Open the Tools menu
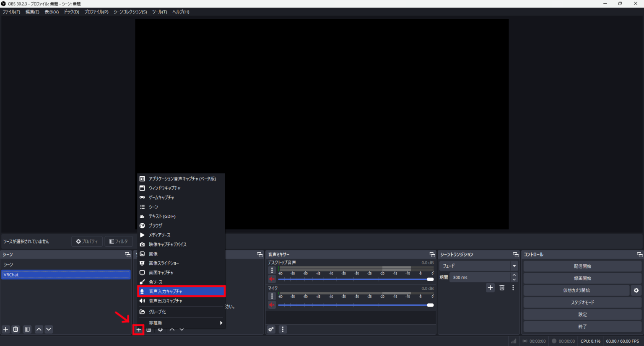Viewport: 644px width, 346px height. (159, 12)
